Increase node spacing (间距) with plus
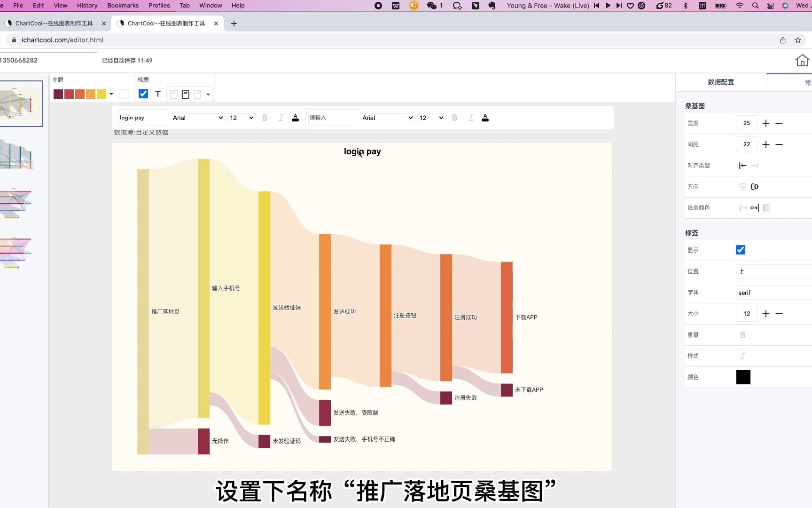 point(766,144)
